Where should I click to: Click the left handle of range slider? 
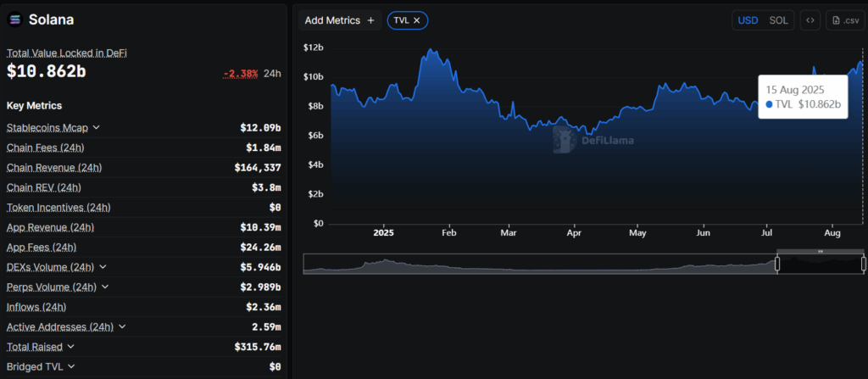point(777,265)
